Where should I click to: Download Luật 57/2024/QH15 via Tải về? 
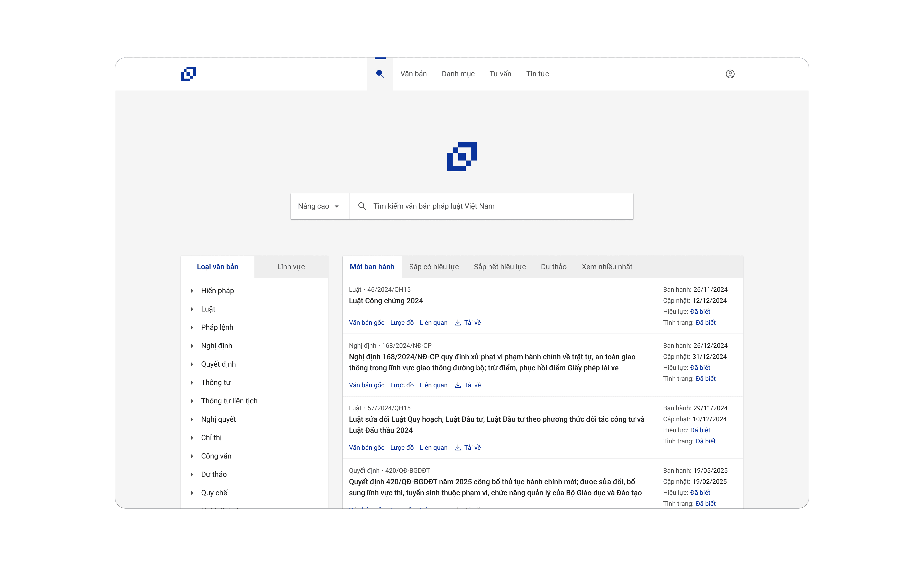(x=468, y=447)
